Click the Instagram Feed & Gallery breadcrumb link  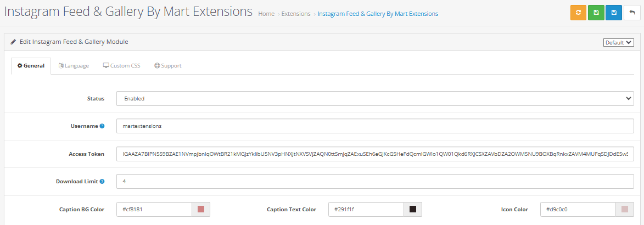click(378, 14)
